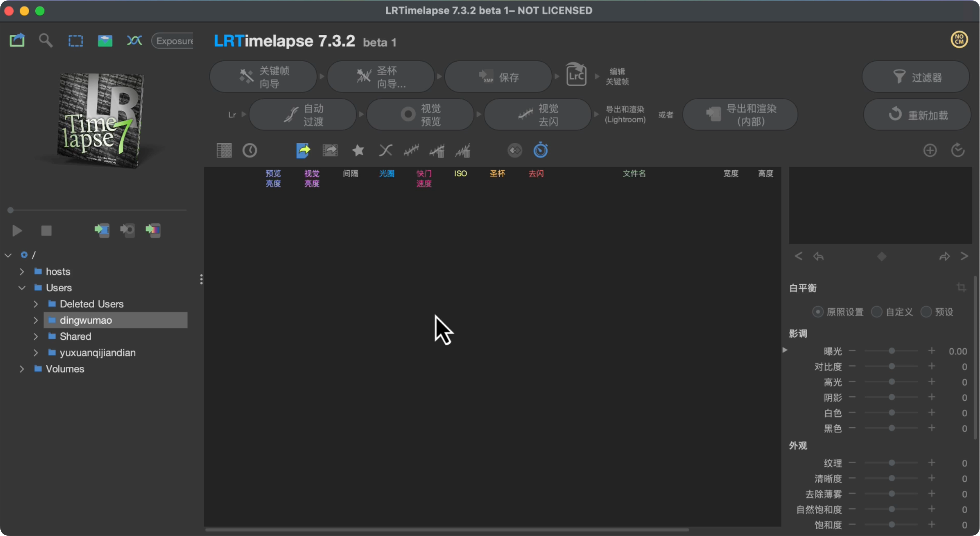Click the 重新加载 reload button
Image resolution: width=980 pixels, height=536 pixels.
point(917,115)
